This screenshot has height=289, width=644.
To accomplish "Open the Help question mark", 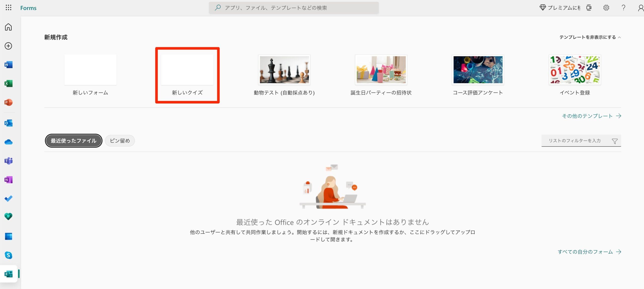I will point(623,8).
